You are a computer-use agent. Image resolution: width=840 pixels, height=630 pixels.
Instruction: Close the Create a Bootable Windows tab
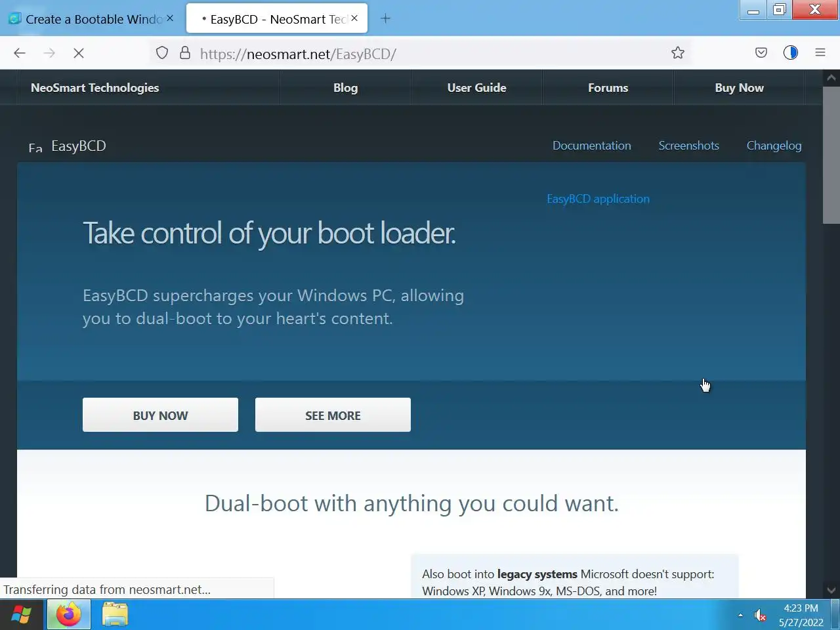point(170,18)
